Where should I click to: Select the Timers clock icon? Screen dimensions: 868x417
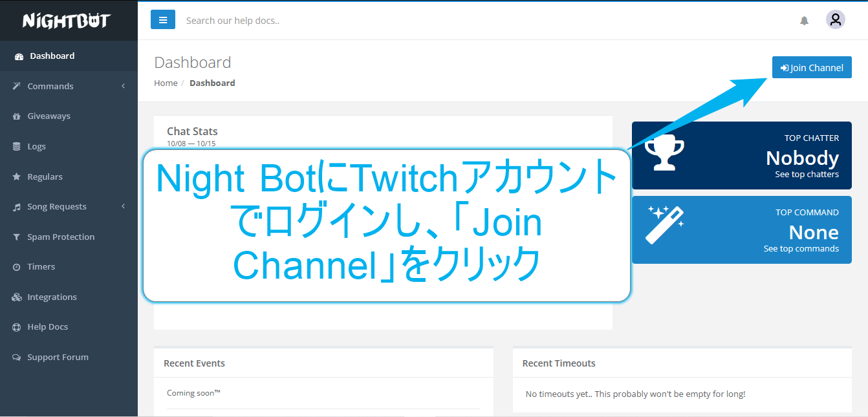tap(16, 266)
